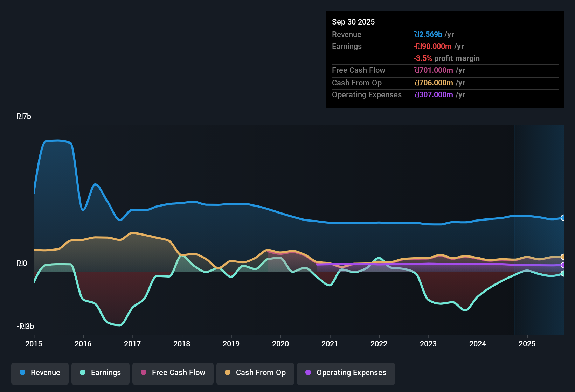
Task: Toggle the Revenue series visibility
Action: tap(40, 373)
